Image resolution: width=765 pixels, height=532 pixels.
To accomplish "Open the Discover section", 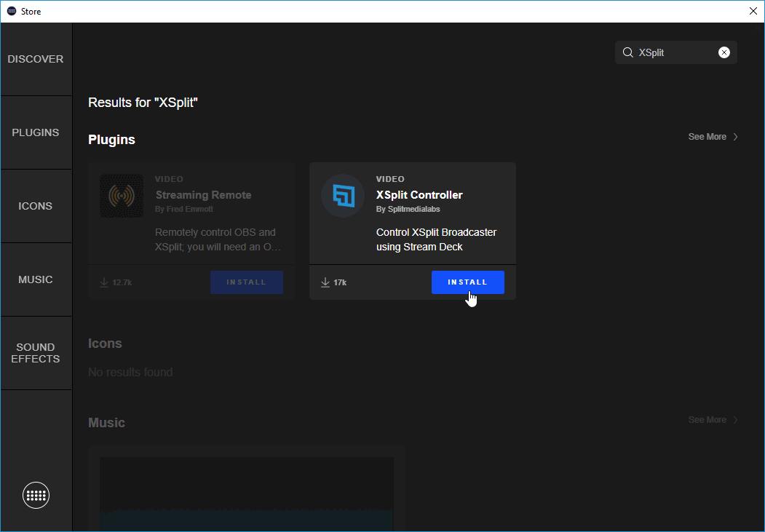I will (x=36, y=59).
